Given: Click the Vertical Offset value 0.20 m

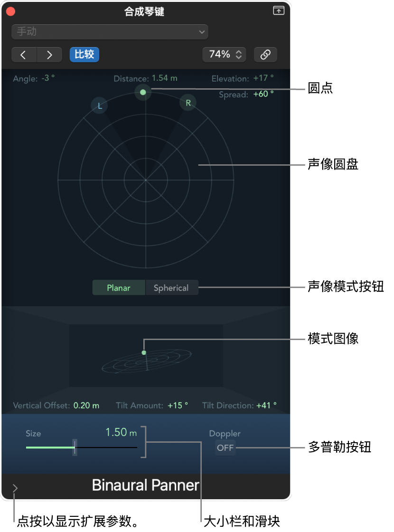Looking at the screenshot, I should (86, 406).
